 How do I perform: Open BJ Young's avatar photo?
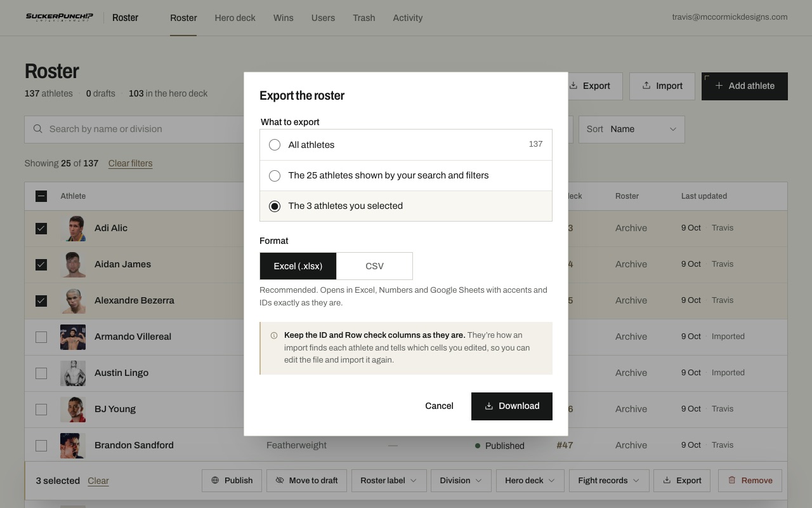point(73,409)
